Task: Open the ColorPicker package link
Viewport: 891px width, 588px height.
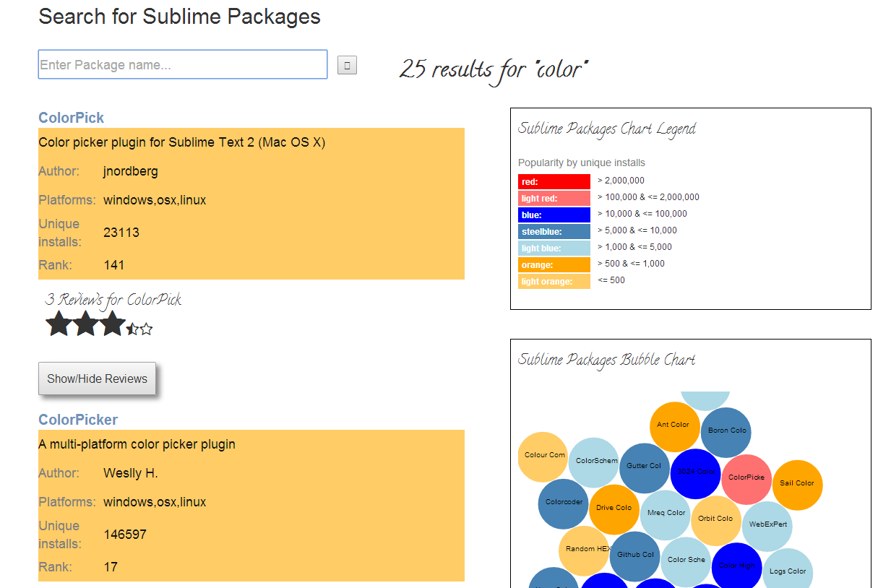Action: (78, 420)
